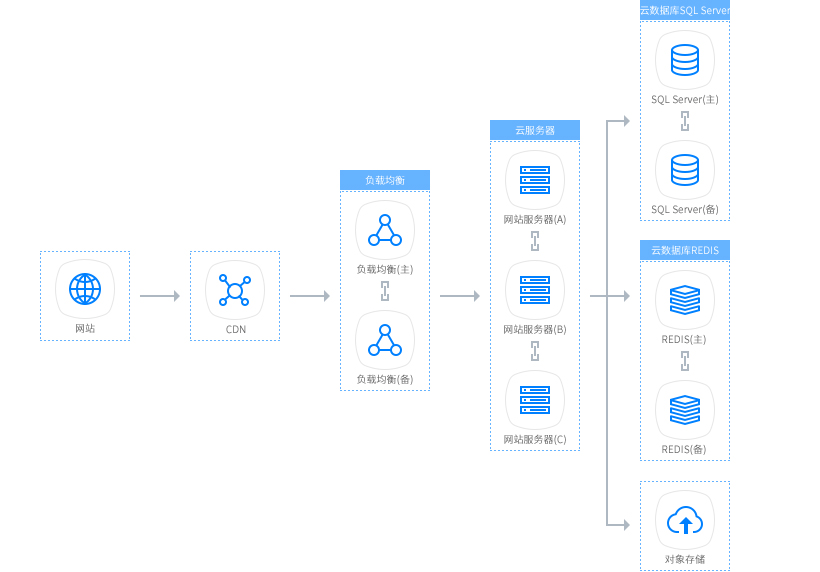The width and height of the screenshot is (820, 572).
Task: Click the 网站 globe icon
Action: [85, 289]
